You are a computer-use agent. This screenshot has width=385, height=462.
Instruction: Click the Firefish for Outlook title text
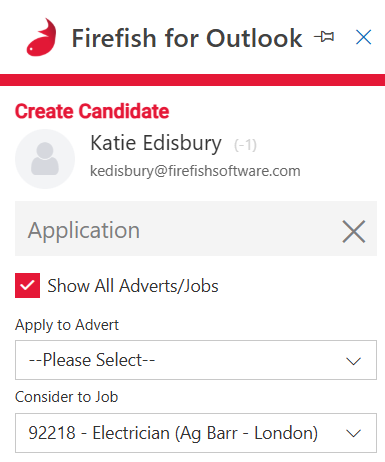click(187, 38)
